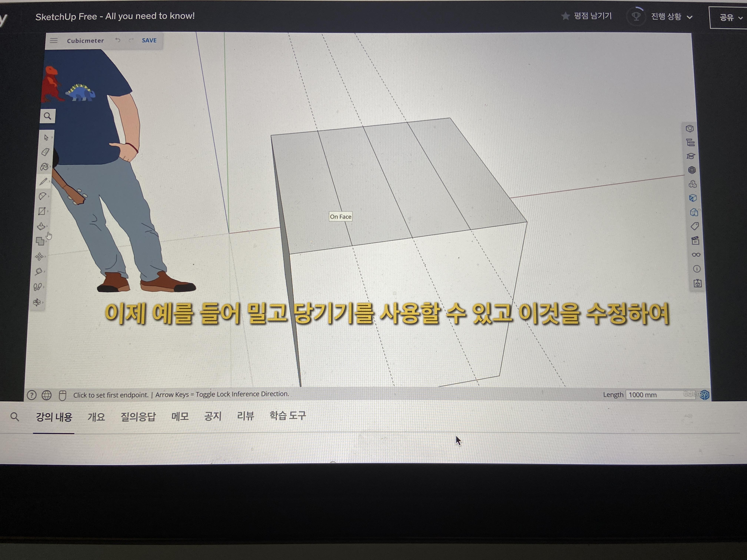Select the Orbit tool
Screen dimensions: 747x560
tap(37, 302)
